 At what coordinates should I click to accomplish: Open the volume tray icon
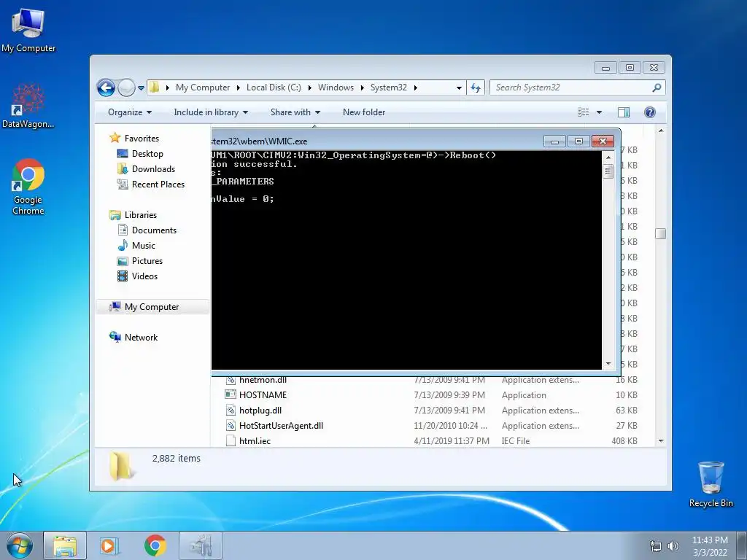click(673, 546)
